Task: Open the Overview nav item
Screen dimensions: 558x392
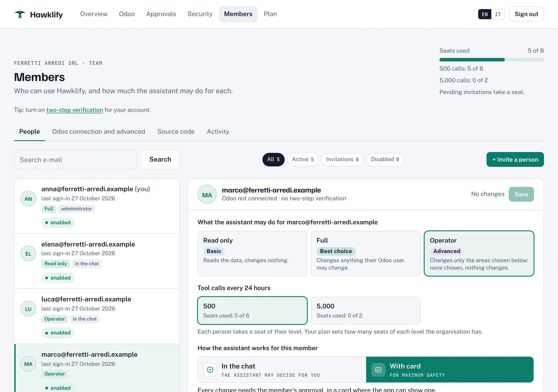Action: coord(94,14)
